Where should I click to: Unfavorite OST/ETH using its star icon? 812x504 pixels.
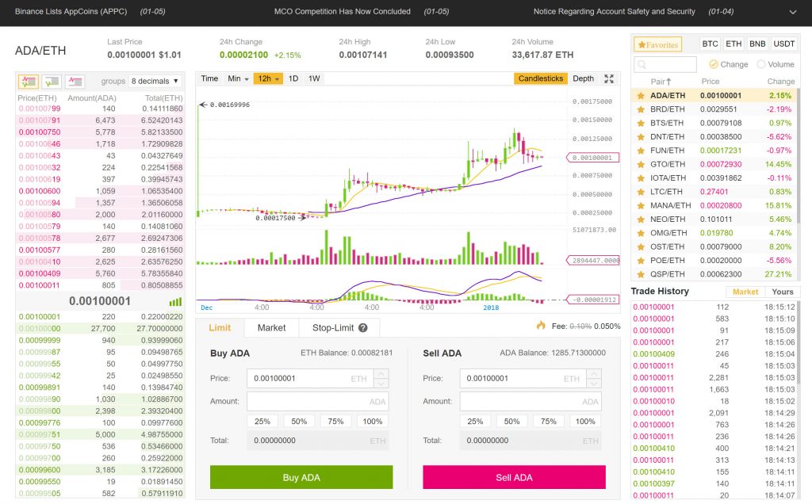click(x=641, y=246)
